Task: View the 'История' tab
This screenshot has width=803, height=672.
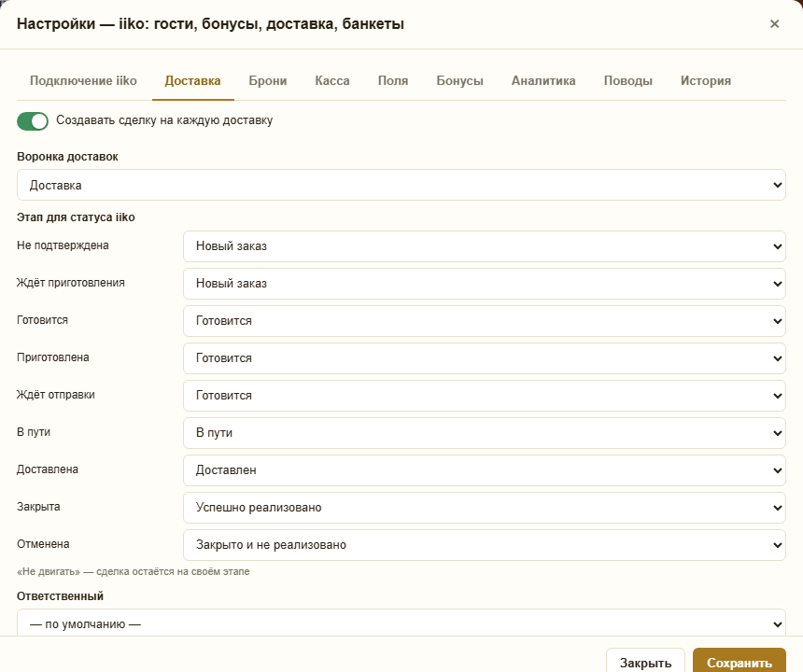Action: (706, 81)
